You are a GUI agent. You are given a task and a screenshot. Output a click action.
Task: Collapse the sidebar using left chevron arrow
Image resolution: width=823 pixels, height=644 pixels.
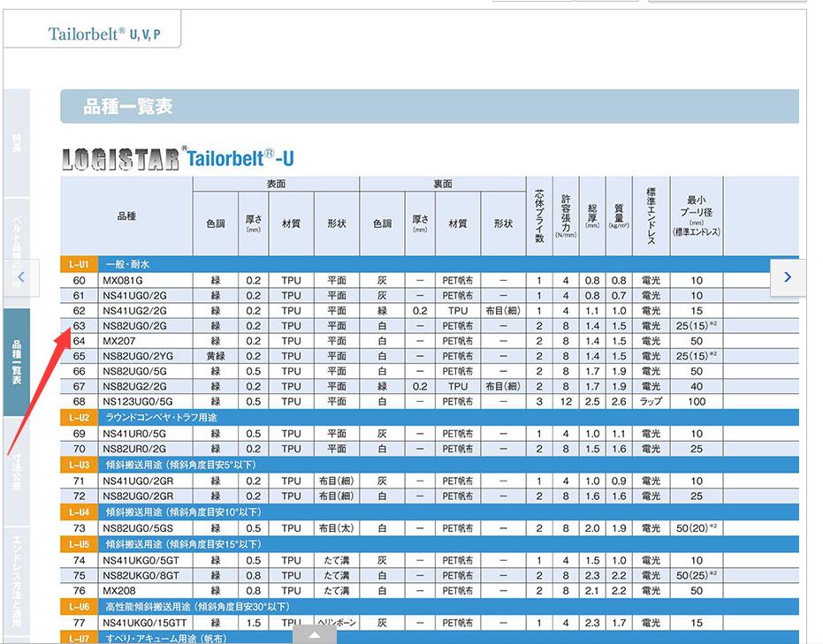pyautogui.click(x=19, y=277)
